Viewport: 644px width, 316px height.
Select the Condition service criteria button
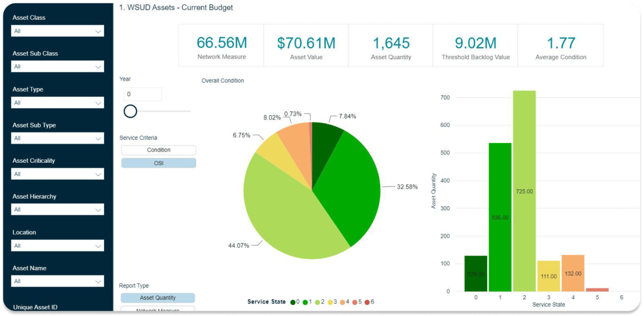[x=158, y=150]
